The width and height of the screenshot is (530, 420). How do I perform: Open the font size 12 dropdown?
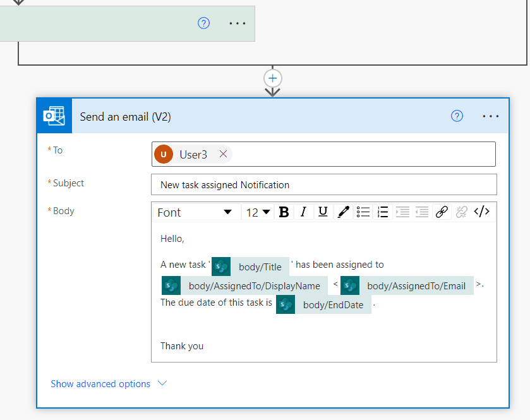[258, 212]
